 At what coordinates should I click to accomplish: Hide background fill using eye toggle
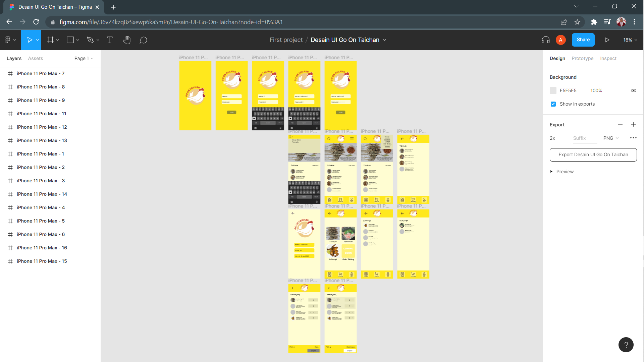(x=633, y=90)
